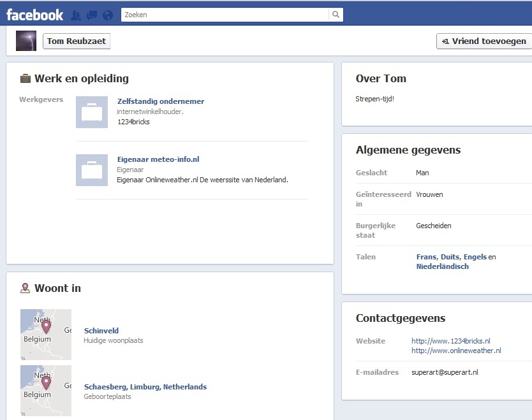Click the Huidige woonplaats label

114,340
